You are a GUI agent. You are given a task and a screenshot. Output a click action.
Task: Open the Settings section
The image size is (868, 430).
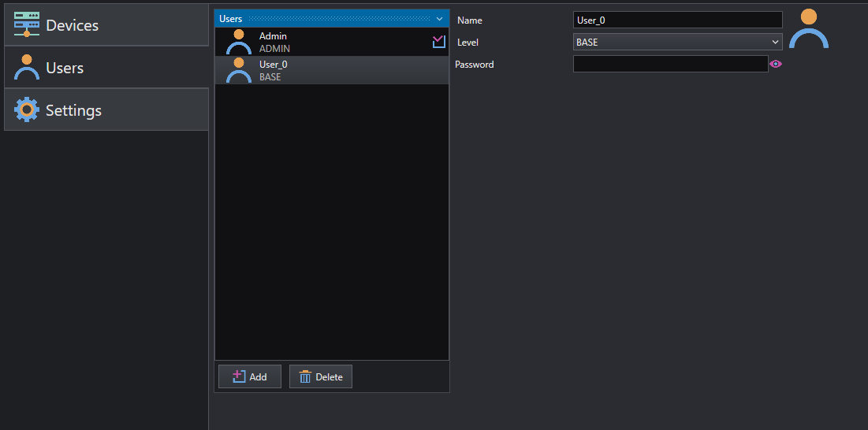(106, 110)
